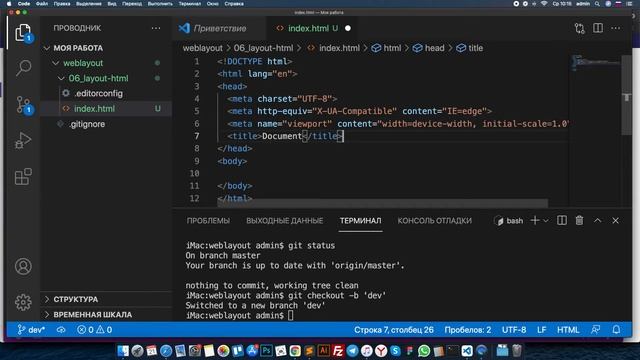Screen dimensions: 640x360
Task: Open notifications bell in status bar
Action: (616, 330)
